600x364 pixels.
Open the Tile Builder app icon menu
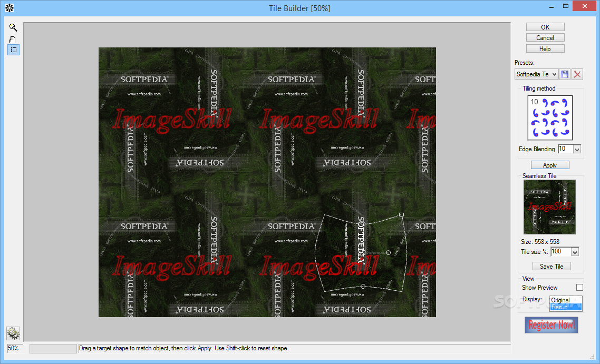pos(9,8)
